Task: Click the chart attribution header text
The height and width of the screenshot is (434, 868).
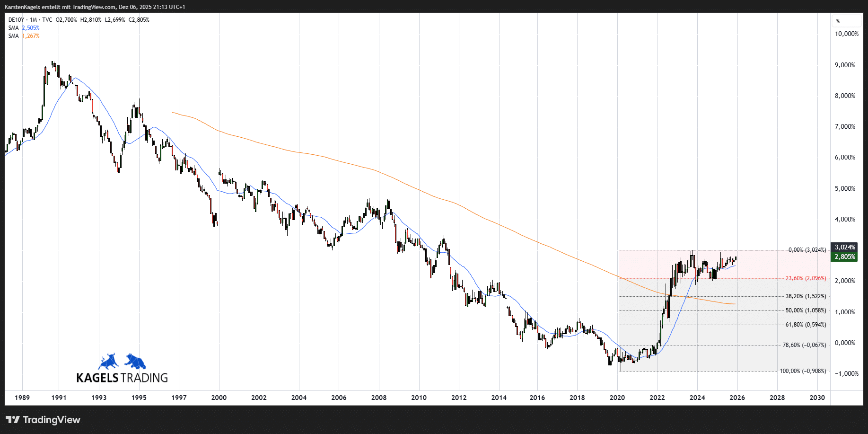Action: [x=95, y=7]
